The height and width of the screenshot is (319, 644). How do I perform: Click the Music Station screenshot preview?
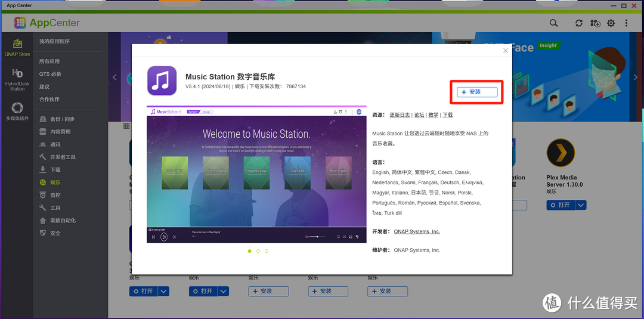pyautogui.click(x=256, y=174)
